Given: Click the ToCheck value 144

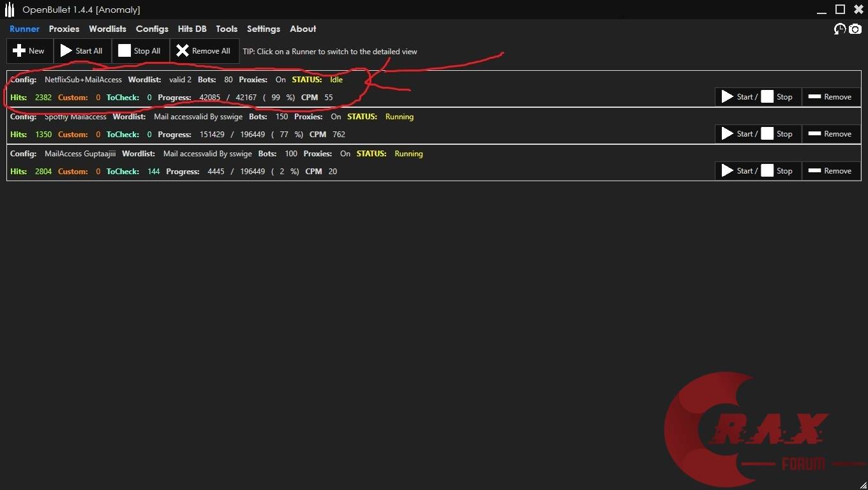Looking at the screenshot, I should (154, 172).
